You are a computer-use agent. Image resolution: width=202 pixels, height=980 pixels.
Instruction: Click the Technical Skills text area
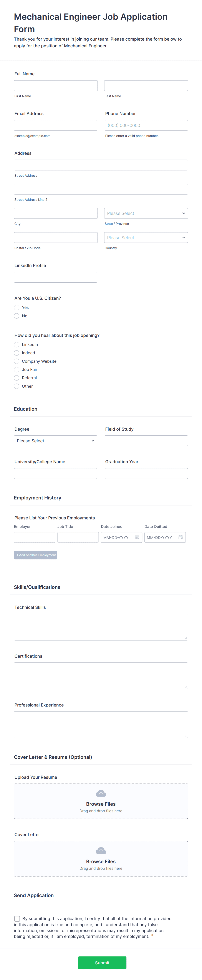coord(101,627)
